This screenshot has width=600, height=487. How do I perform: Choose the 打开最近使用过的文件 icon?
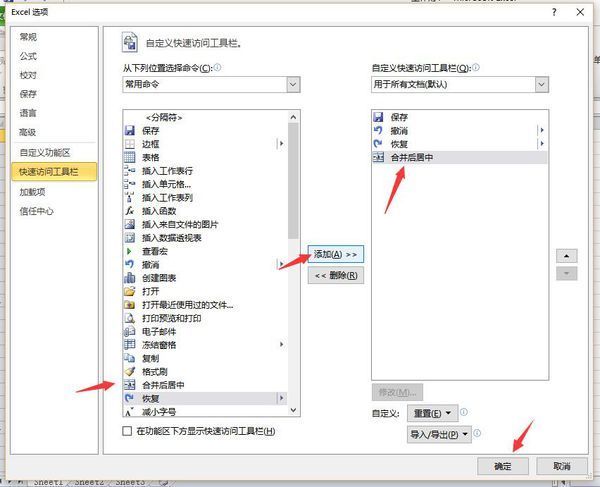130,305
